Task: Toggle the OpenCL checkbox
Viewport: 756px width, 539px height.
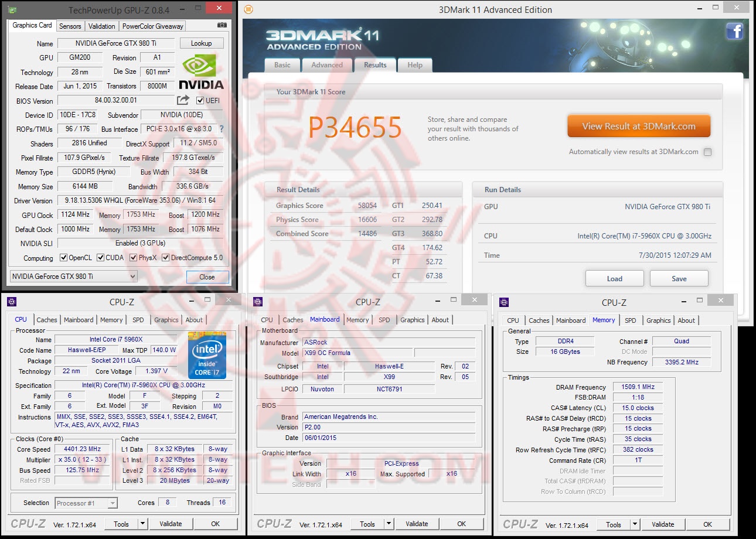Action: 64,258
